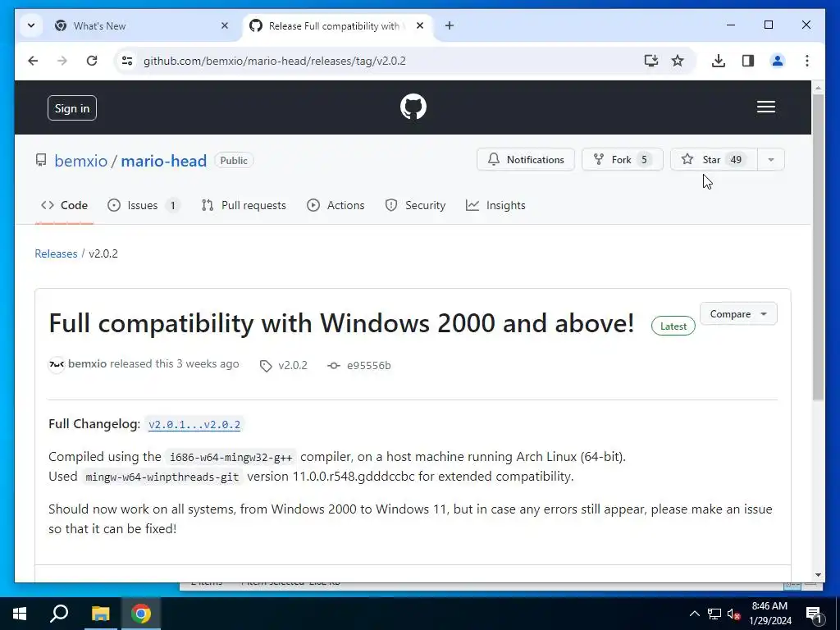The height and width of the screenshot is (630, 840).
Task: Go to Releases breadcrumb link
Action: coord(57,253)
